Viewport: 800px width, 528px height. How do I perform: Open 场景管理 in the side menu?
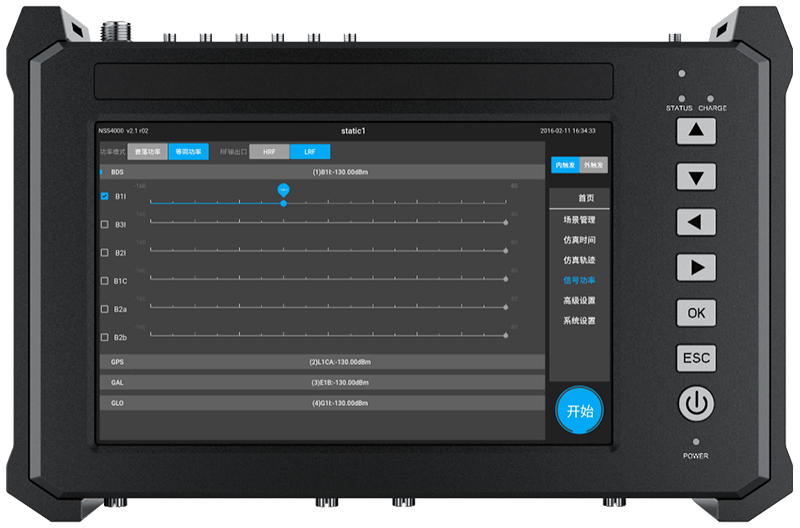point(579,219)
